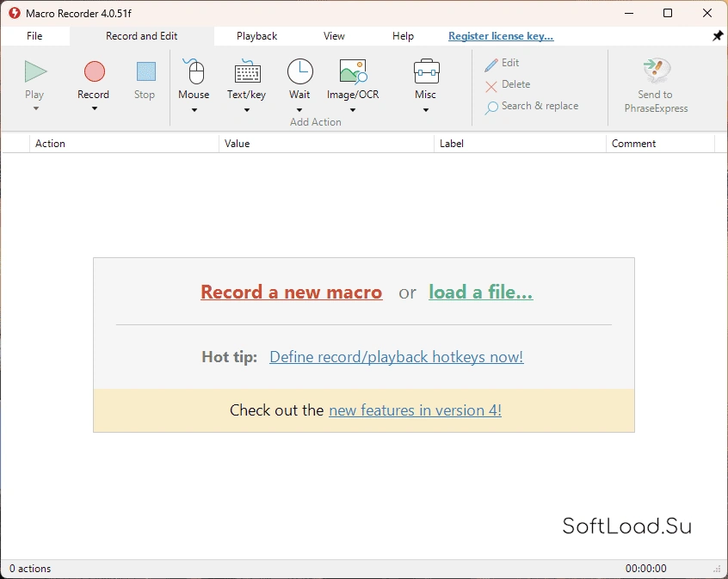
Task: Click the Edit pencil icon
Action: (x=490, y=65)
